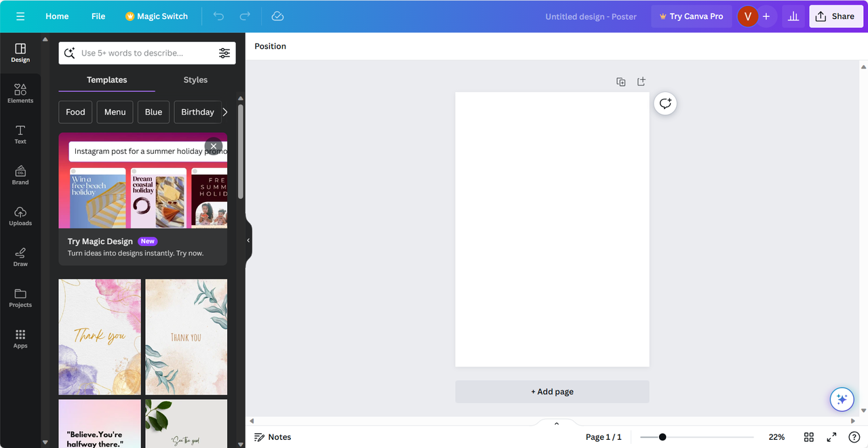Switch to the Styles tab
This screenshot has height=448, width=868.
tap(195, 80)
